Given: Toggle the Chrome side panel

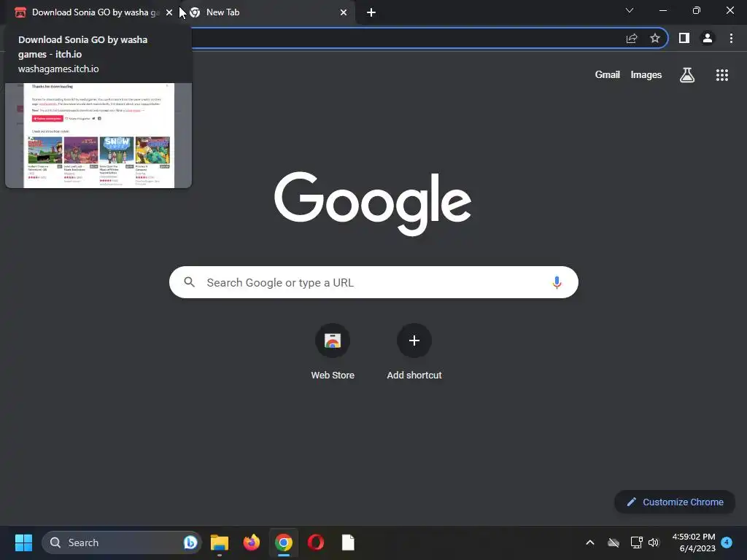Looking at the screenshot, I should coord(684,38).
